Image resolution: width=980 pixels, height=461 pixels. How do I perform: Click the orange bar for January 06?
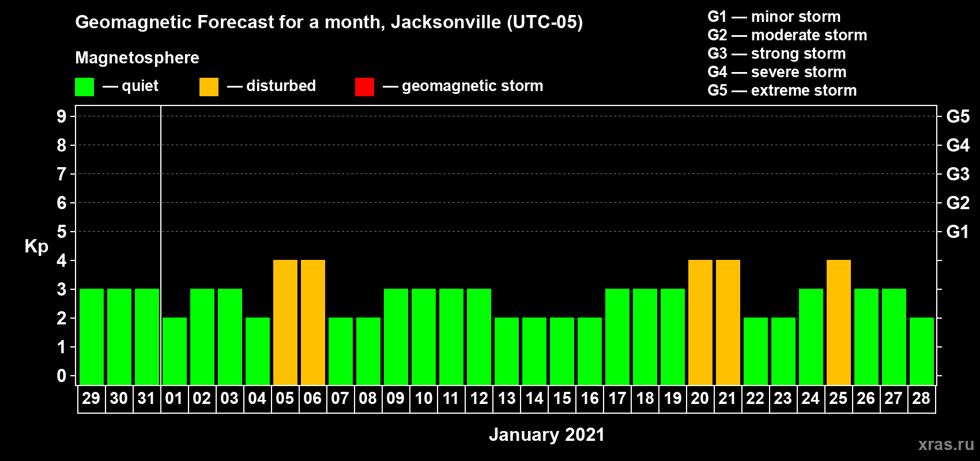313,322
